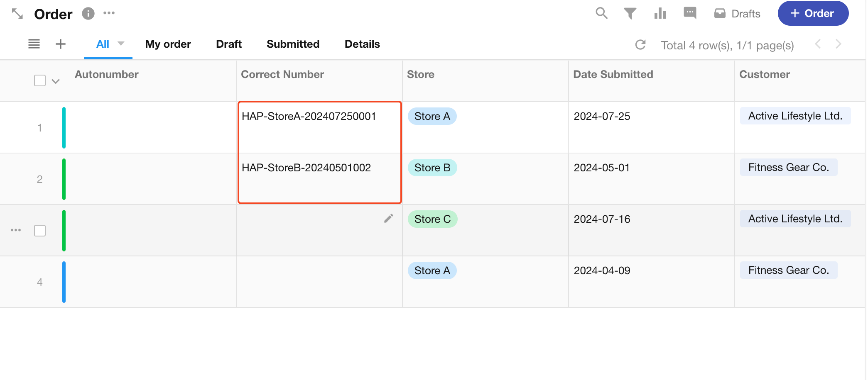Add a new view with plus icon

[x=61, y=44]
